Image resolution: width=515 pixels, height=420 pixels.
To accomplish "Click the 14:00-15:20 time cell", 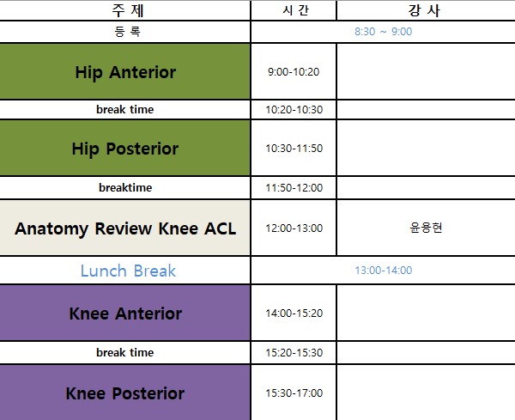I will click(294, 313).
